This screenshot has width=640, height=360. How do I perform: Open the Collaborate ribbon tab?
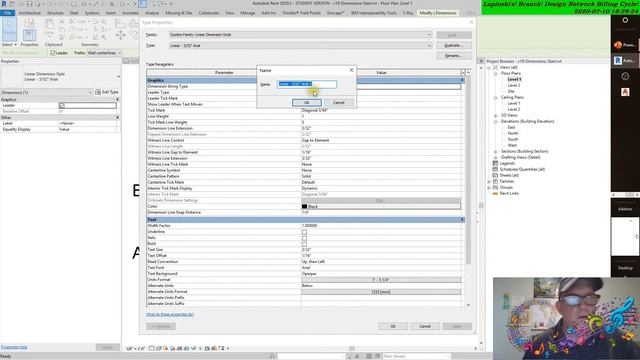[x=209, y=13]
